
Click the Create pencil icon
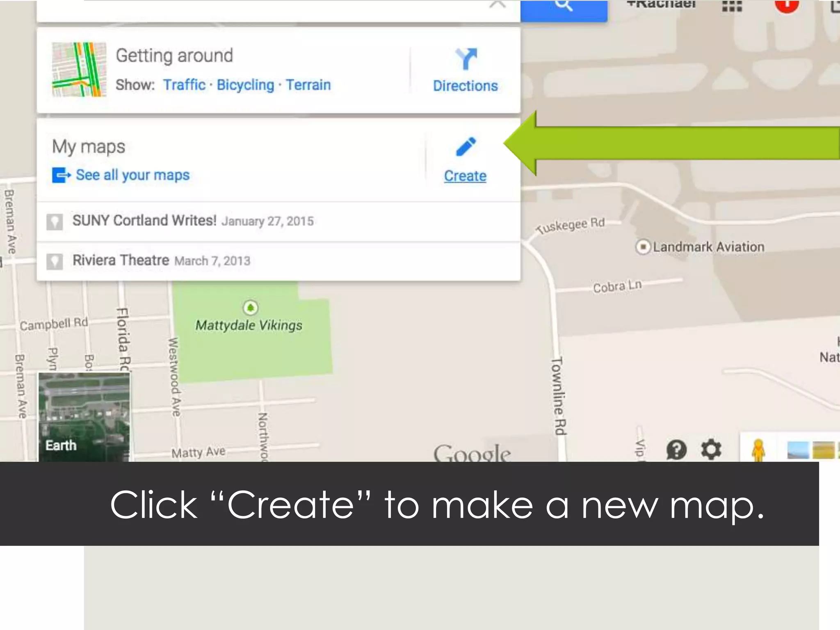coord(466,147)
